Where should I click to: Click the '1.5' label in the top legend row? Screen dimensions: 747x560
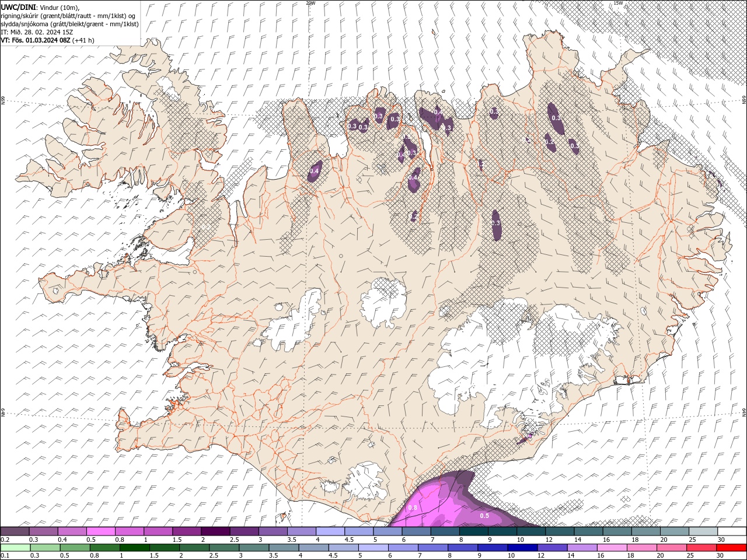coord(177,540)
